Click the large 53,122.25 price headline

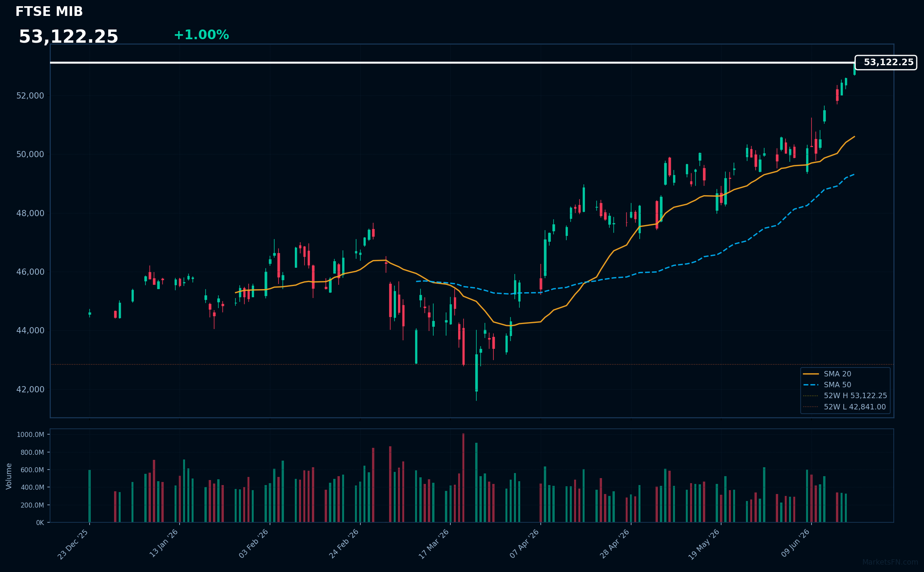click(68, 37)
